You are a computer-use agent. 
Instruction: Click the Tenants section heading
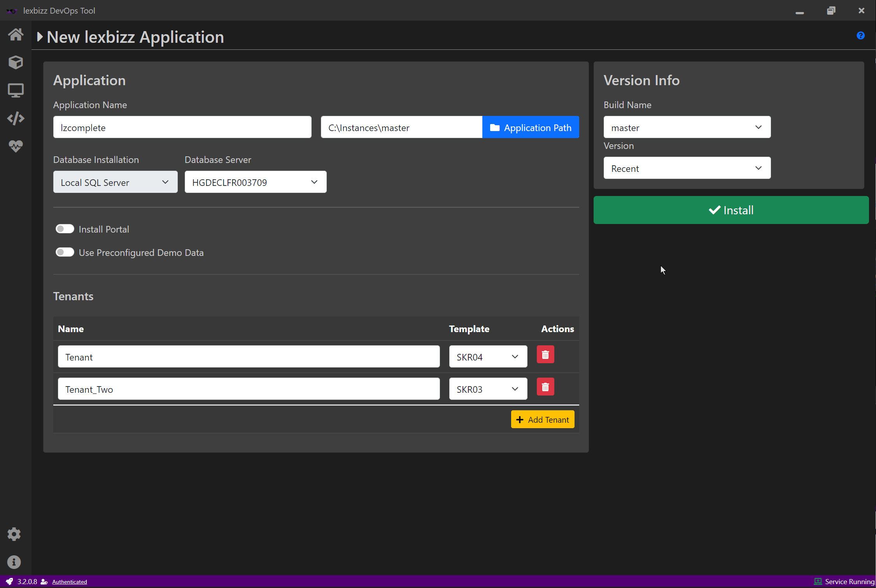tap(74, 296)
